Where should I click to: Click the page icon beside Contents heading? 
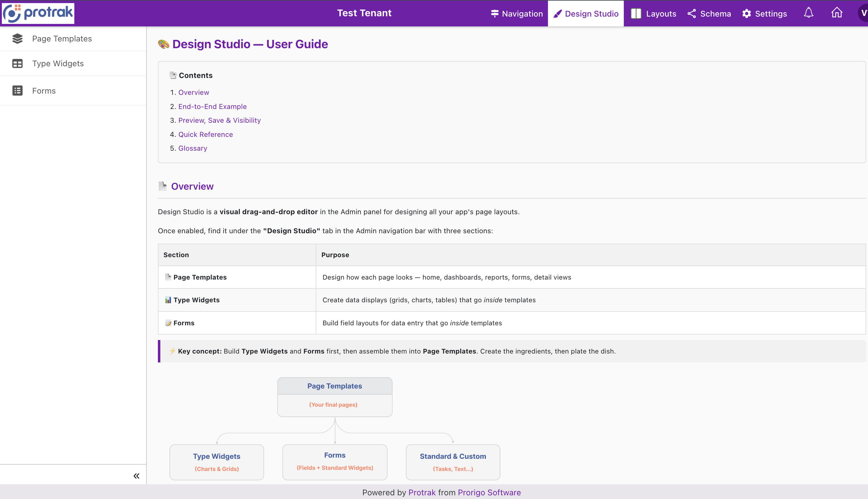pyautogui.click(x=173, y=75)
